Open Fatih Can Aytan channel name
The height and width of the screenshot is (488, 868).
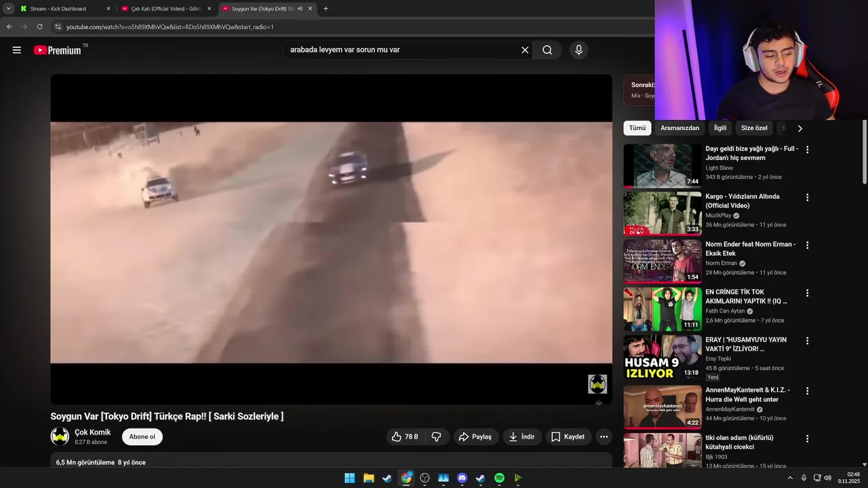[725, 311]
